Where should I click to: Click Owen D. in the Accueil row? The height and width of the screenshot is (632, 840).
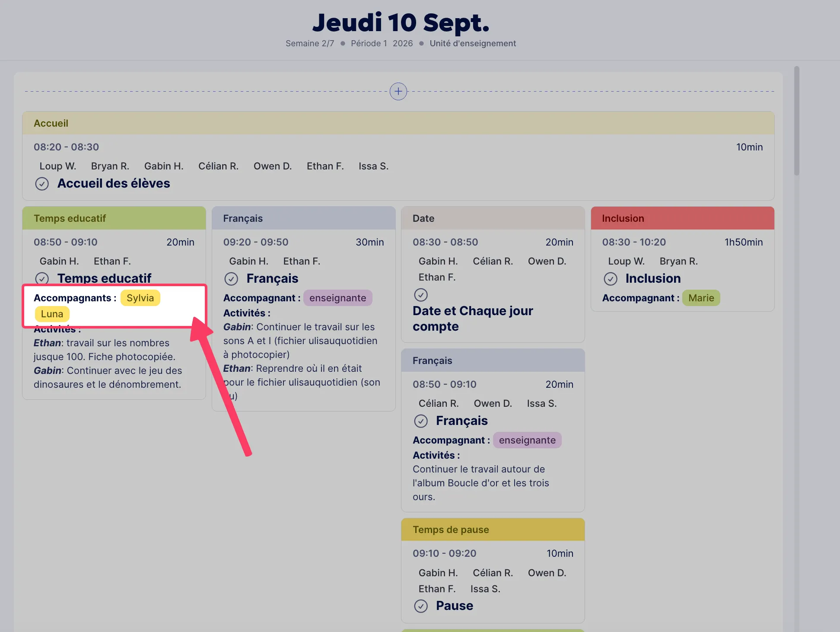pyautogui.click(x=273, y=166)
